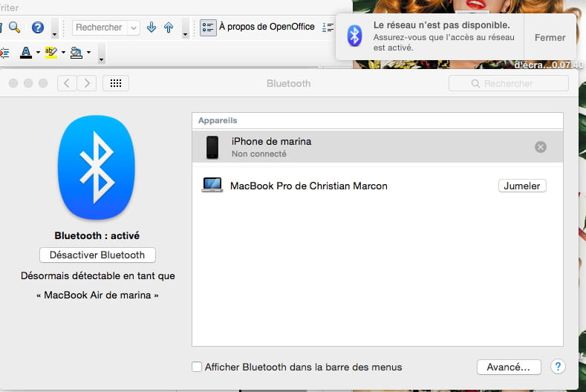Show all preferences grid icon
Screen dimensions: 586x392
pos(116,83)
